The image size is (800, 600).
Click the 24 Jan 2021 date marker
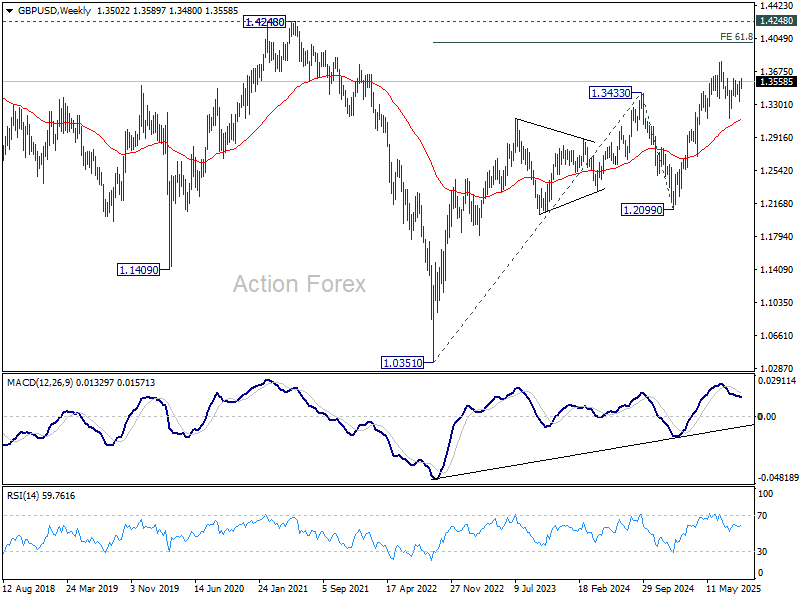283,588
